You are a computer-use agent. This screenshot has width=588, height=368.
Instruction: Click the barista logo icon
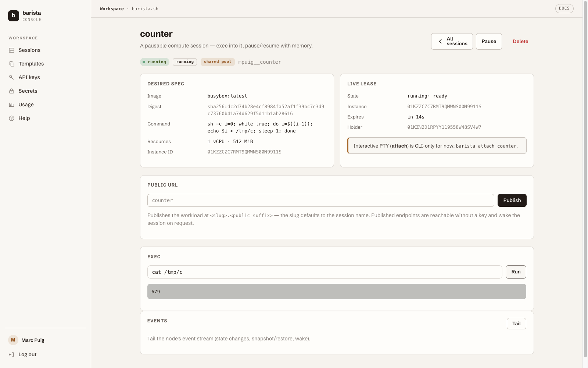click(14, 16)
